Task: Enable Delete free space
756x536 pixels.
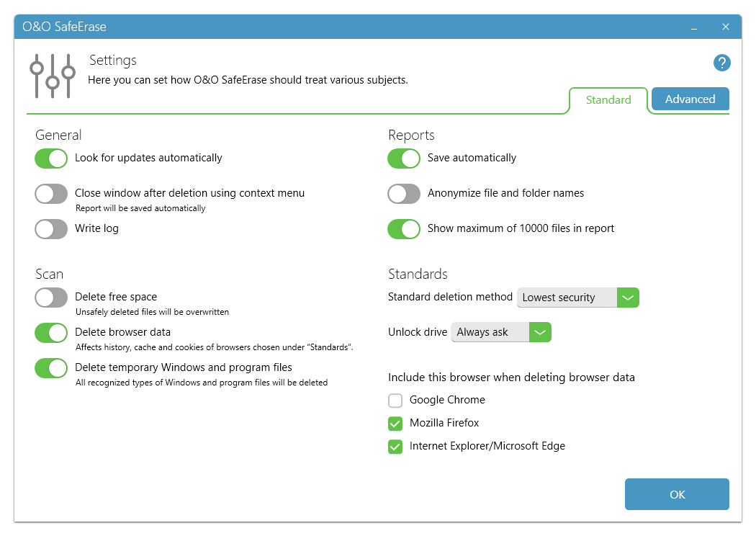Action: coord(51,297)
